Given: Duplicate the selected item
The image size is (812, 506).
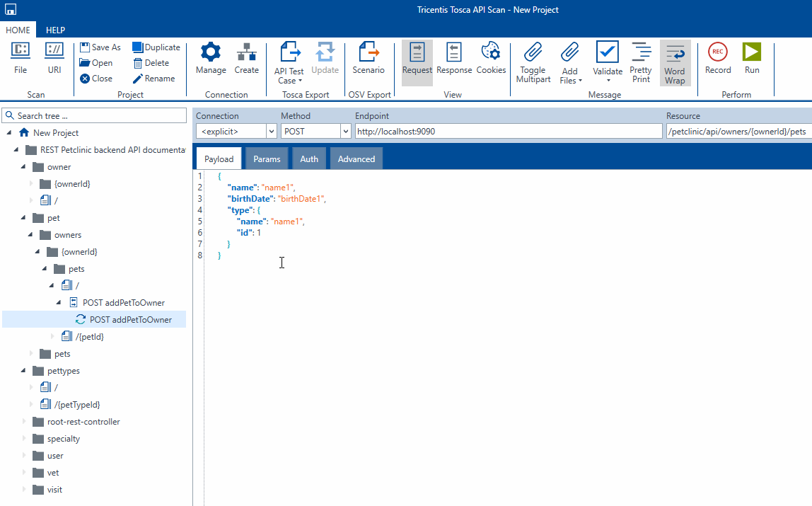Looking at the screenshot, I should (156, 47).
